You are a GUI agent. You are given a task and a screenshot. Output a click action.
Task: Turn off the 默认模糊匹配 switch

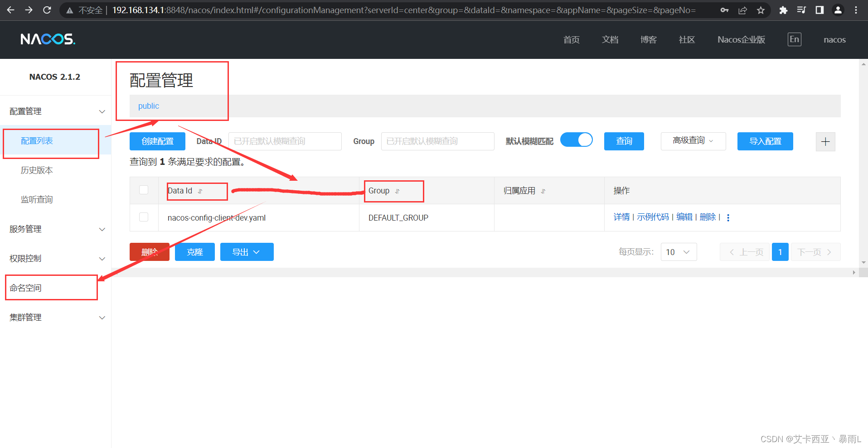577,140
